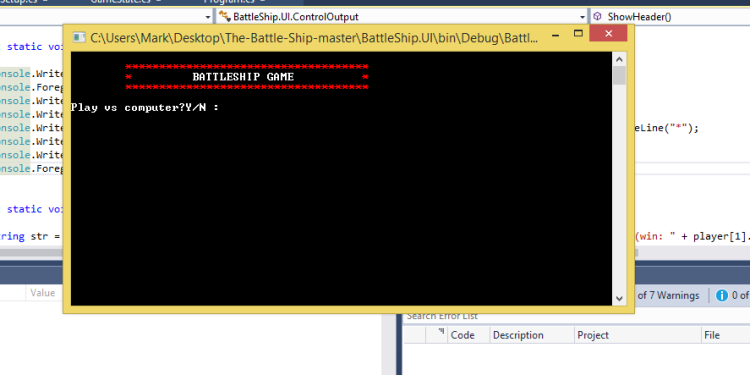Toggle the 7 Warnings filter in Error List
Image resolution: width=750 pixels, height=375 pixels.
click(668, 296)
